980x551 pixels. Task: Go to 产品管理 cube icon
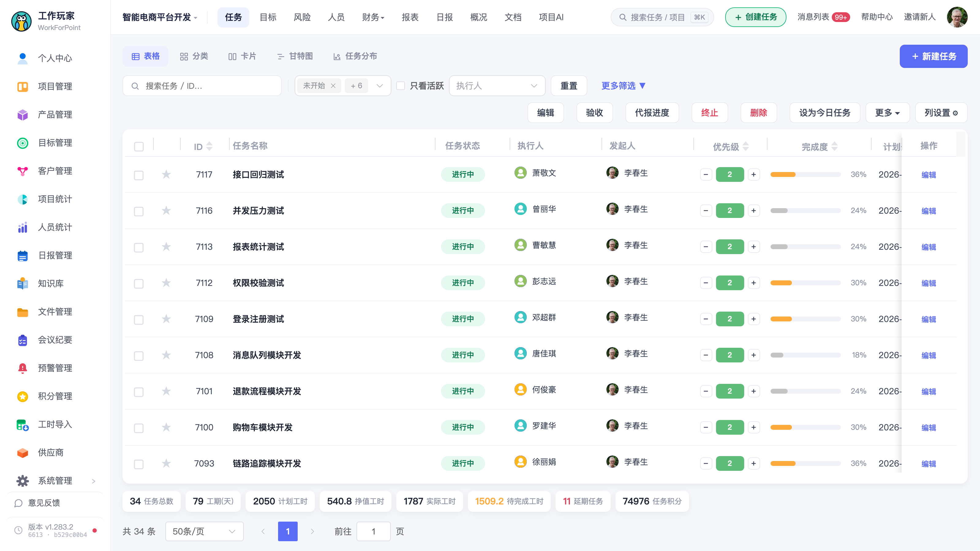[22, 114]
